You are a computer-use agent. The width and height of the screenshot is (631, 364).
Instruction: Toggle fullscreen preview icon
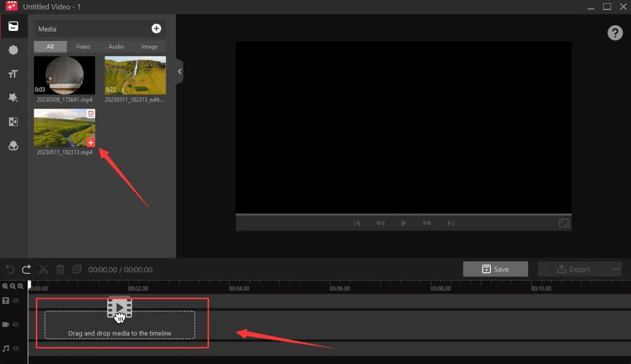[564, 223]
